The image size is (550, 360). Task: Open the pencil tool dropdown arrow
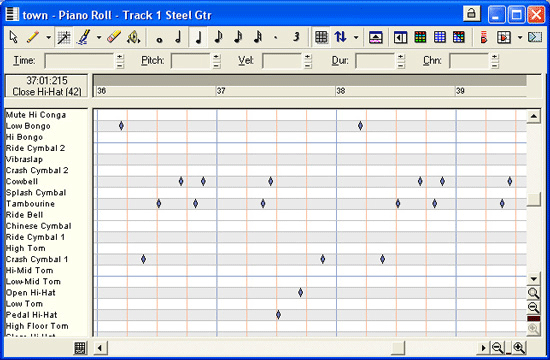point(48,37)
